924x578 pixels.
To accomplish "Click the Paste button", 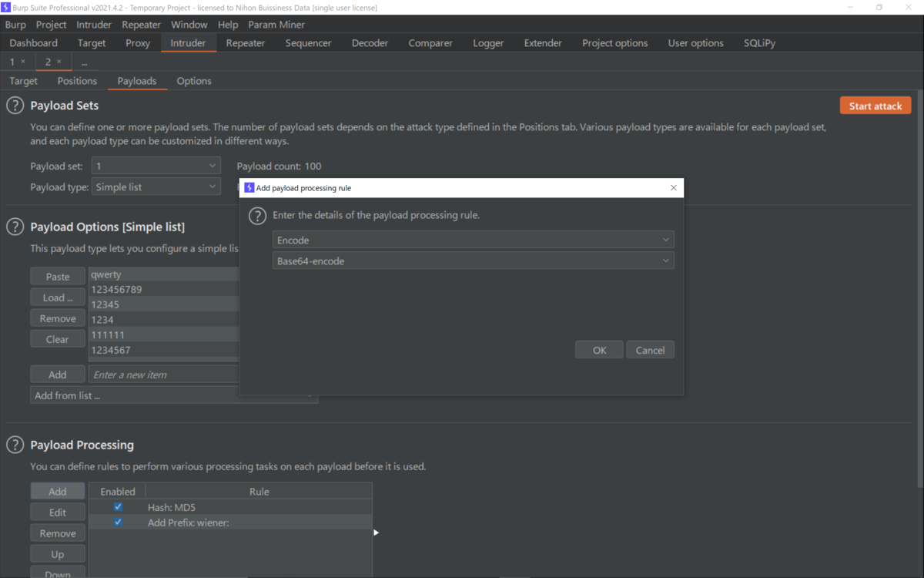I will pos(58,277).
